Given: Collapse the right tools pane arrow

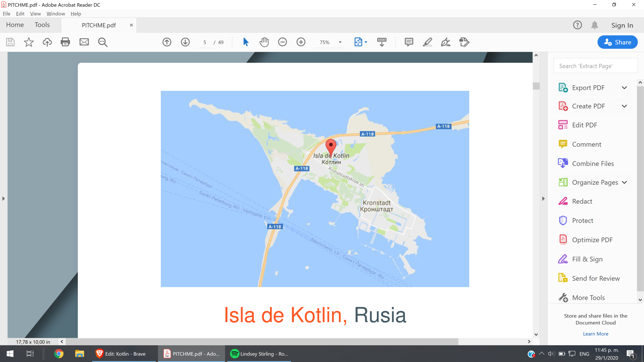Looking at the screenshot, I should [543, 199].
